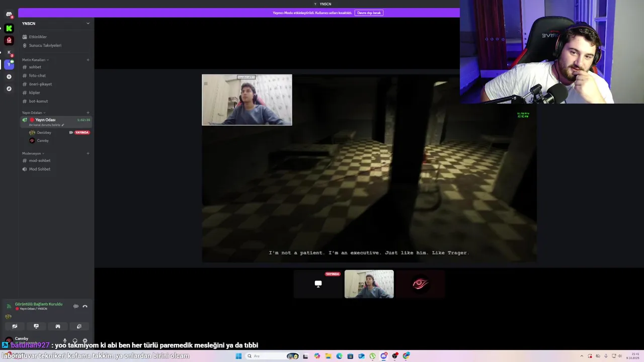Viewport: 644px width, 362px height.
Task: Select user Denizbey in voice channel
Action: point(44,132)
